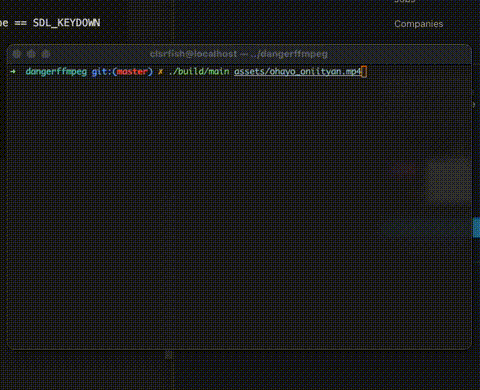The width and height of the screenshot is (480, 390).
Task: Click the terminal window's close button
Action: point(17,54)
